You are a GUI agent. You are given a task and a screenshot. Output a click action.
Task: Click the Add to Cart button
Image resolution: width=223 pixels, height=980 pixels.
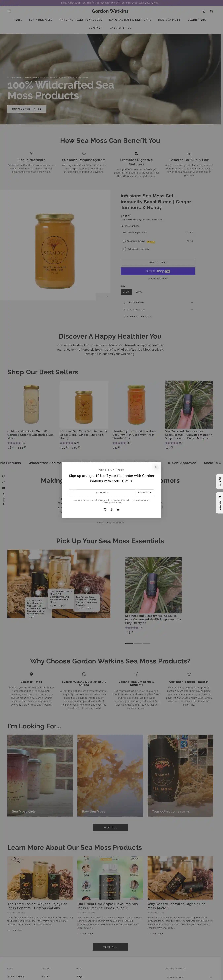click(158, 262)
